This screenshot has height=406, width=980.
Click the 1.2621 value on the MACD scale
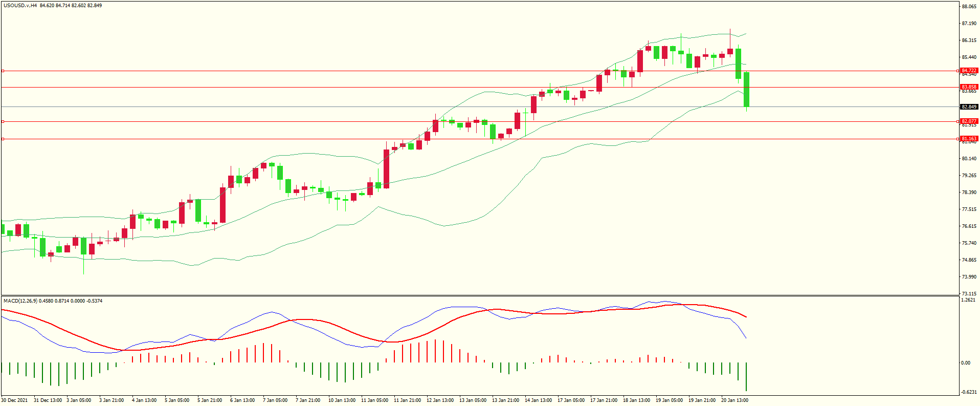(968, 300)
